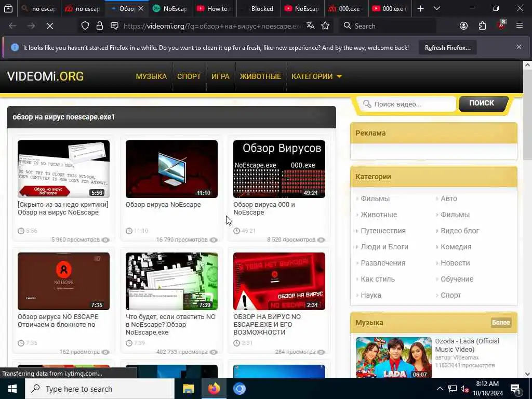This screenshot has width=532, height=399.
Task: Dismiss the Refresh Firefox notification bar
Action: click(x=519, y=47)
